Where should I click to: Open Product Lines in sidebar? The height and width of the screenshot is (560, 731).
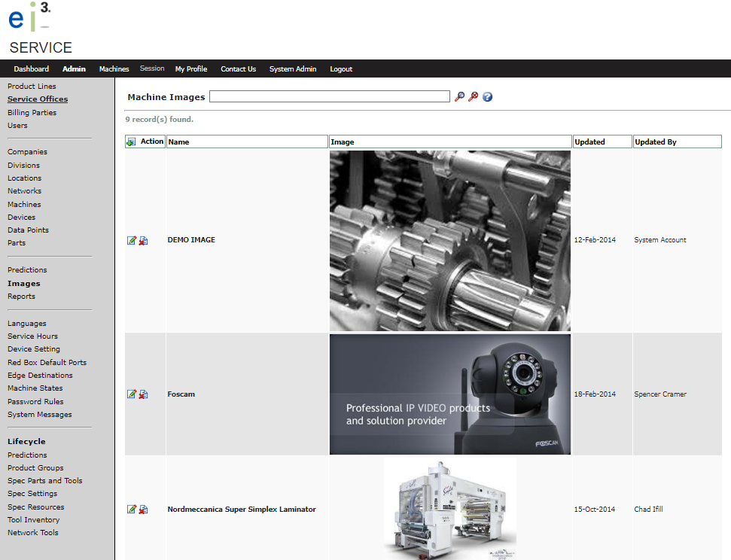32,87
